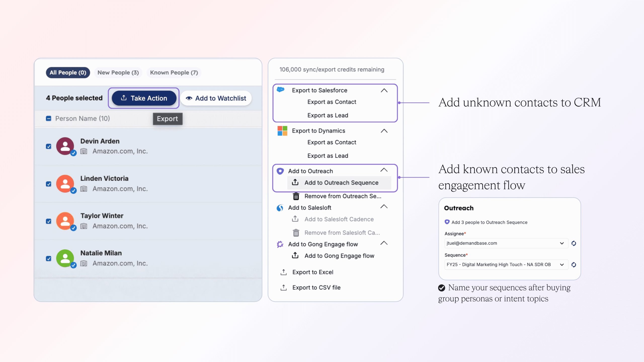Click the Gong Engage flow icon
This screenshot has height=362, width=644.
click(280, 244)
